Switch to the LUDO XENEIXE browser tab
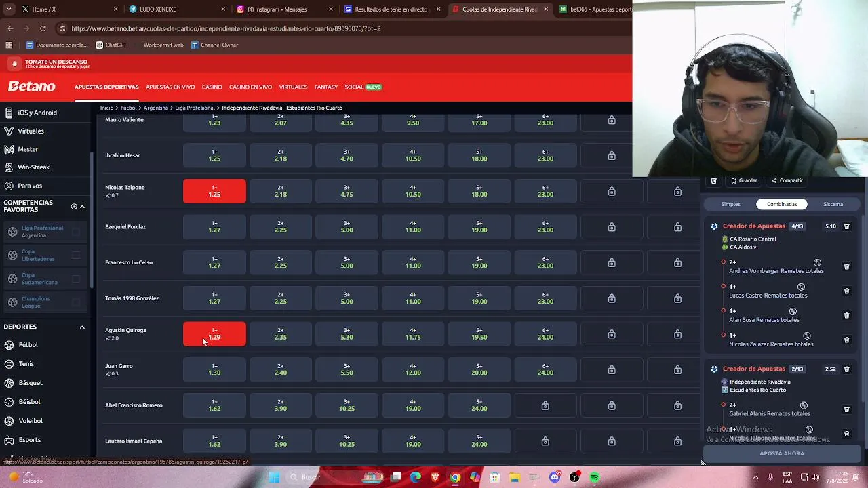This screenshot has width=868, height=488. tap(176, 9)
